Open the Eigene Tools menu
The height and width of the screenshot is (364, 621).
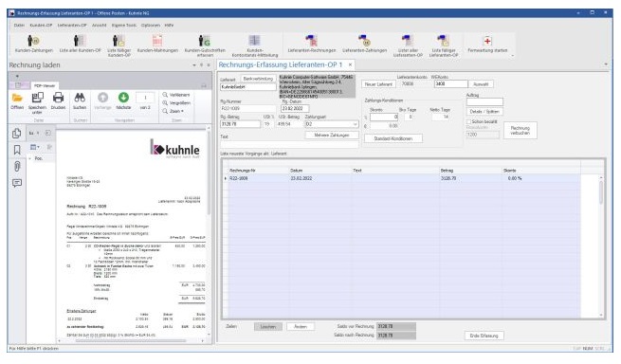click(123, 25)
